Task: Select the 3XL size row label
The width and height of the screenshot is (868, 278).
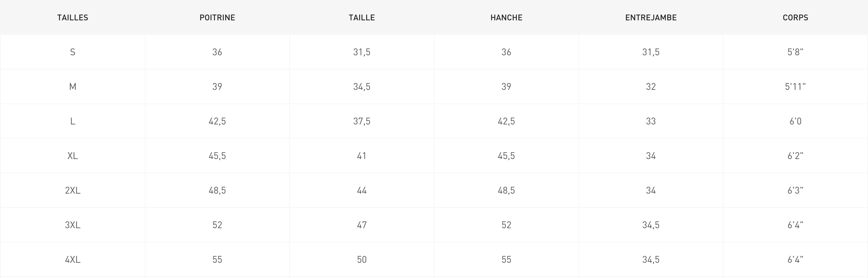Action: [x=73, y=225]
